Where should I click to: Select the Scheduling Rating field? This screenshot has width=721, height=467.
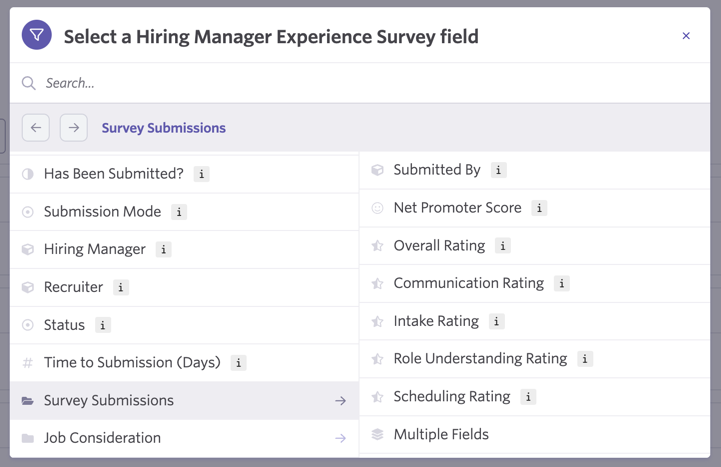(535, 397)
